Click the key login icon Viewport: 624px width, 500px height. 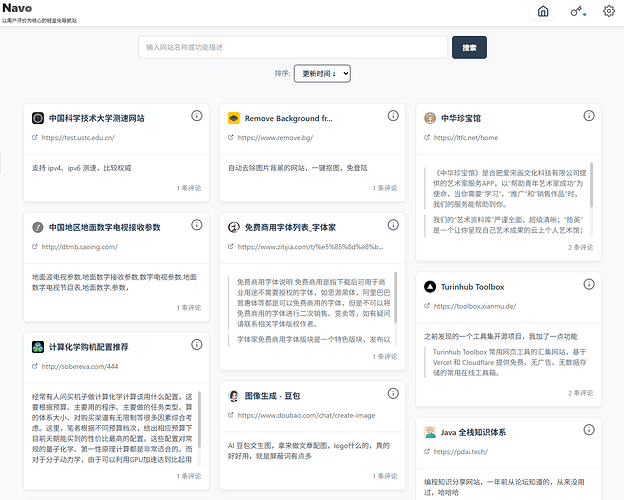pos(576,12)
